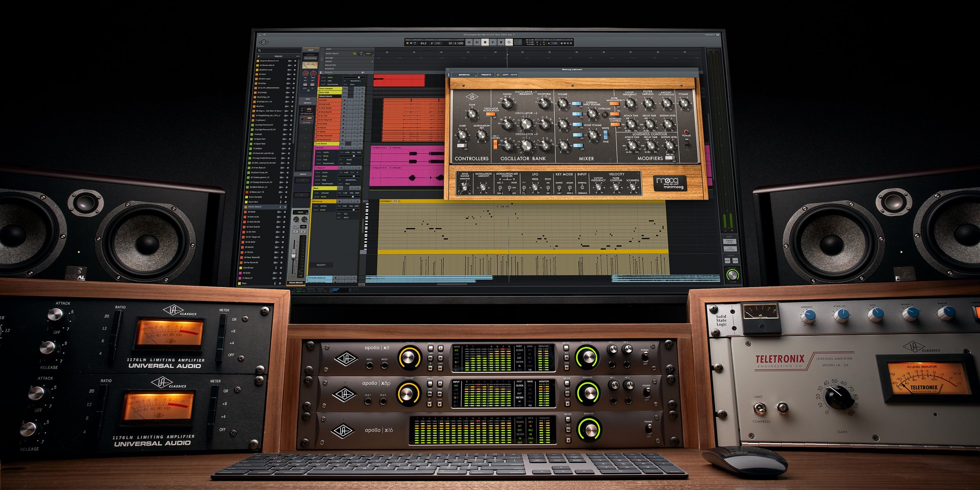
Task: Flip the Glide ON switch under Controllers
Action: pyautogui.click(x=461, y=145)
